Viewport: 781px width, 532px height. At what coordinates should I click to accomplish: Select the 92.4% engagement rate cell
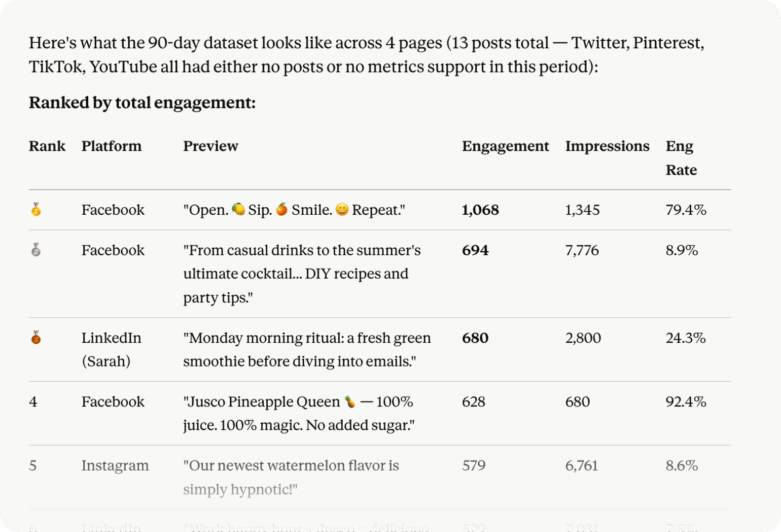[x=686, y=401]
